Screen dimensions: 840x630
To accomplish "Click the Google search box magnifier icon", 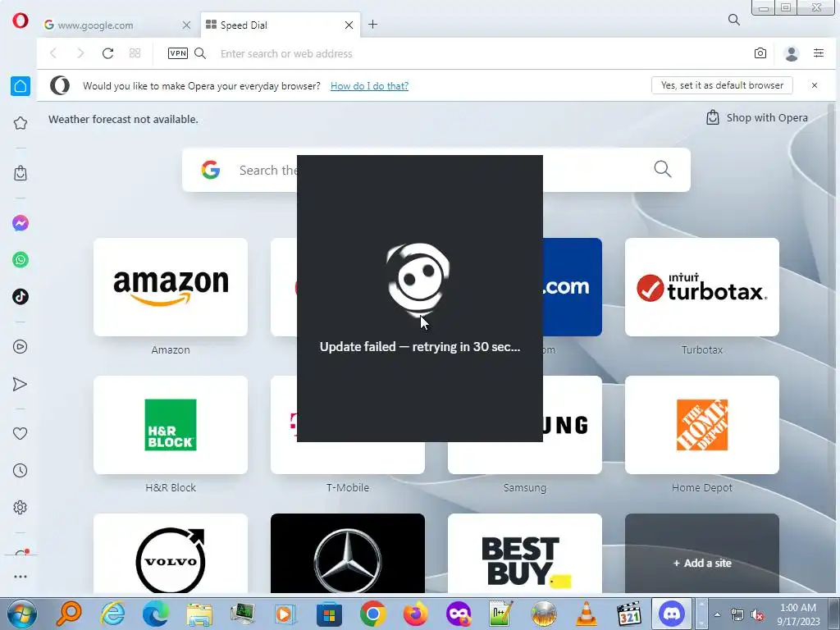I will (x=663, y=169).
